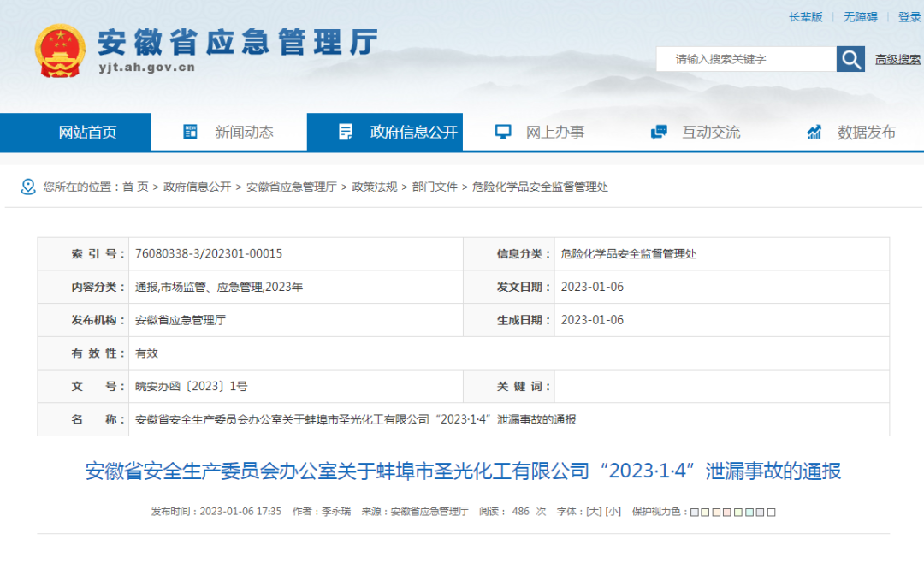Open the 无障碍 accessibility link
Image resolution: width=924 pixels, height=581 pixels.
(x=861, y=17)
